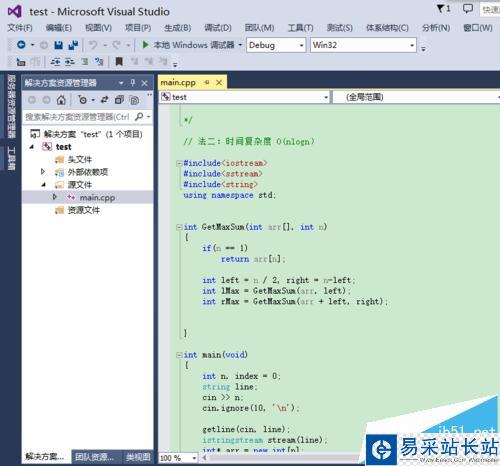The image size is (500, 466).
Task: Click the Comment Out Selection icon
Action: tap(85, 62)
